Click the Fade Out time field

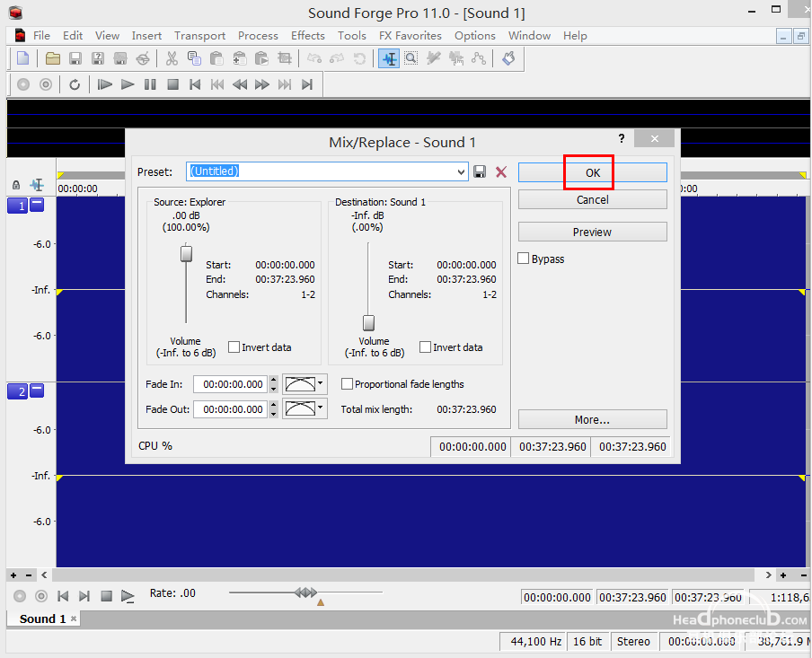pos(231,409)
